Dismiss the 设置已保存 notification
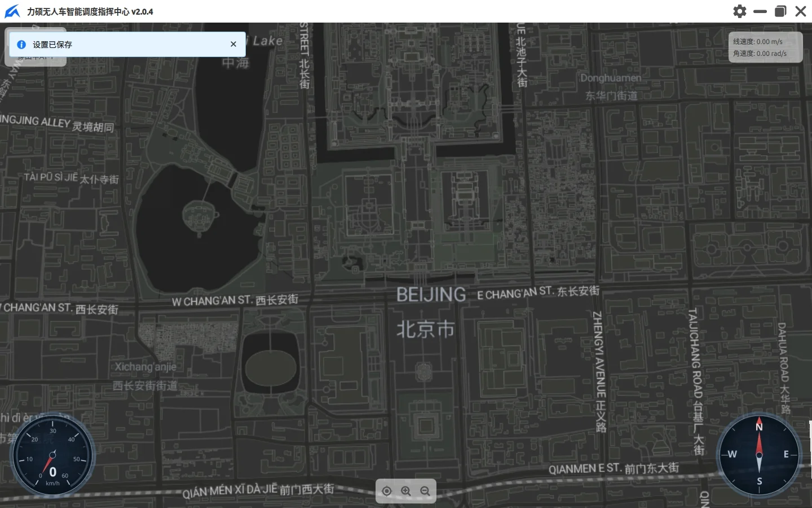This screenshot has height=508, width=812. tap(233, 44)
